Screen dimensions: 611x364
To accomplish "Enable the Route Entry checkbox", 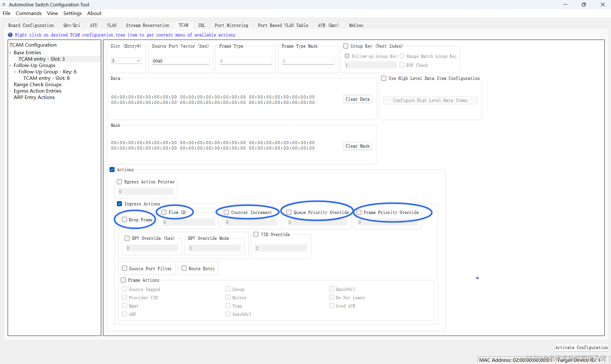I will [184, 268].
